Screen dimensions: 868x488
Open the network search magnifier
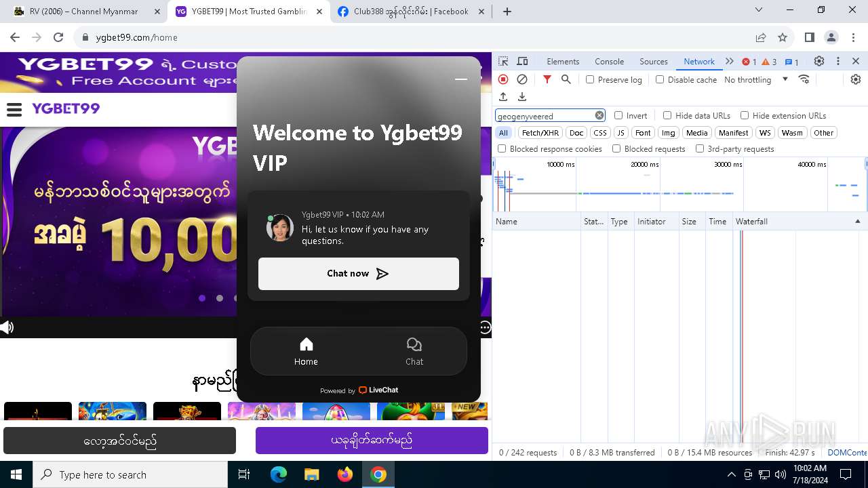[566, 79]
